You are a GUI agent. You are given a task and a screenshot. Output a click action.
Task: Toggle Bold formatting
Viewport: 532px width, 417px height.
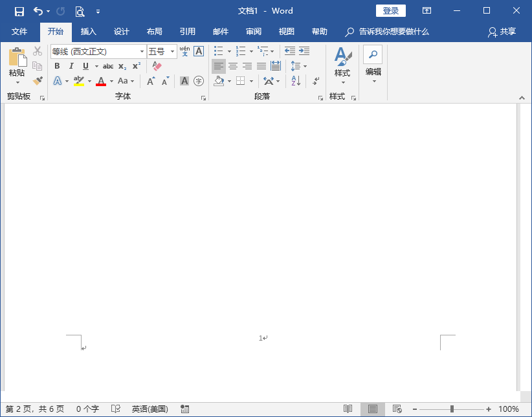57,66
